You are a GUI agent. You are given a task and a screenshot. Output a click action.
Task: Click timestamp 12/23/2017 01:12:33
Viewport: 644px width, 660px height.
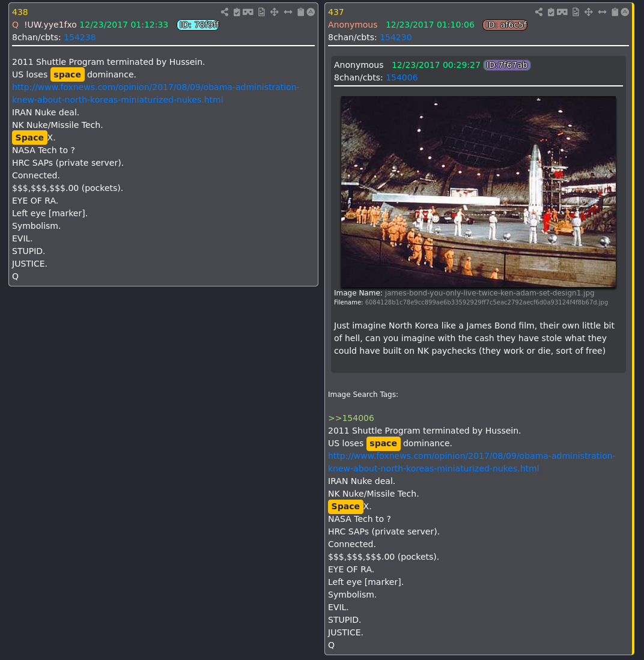click(124, 25)
